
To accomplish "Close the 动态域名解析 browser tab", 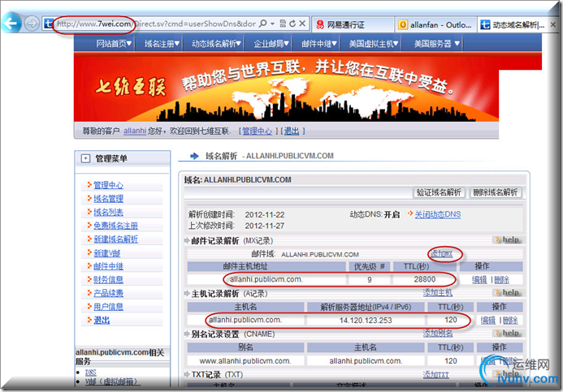I will click(553, 24).
